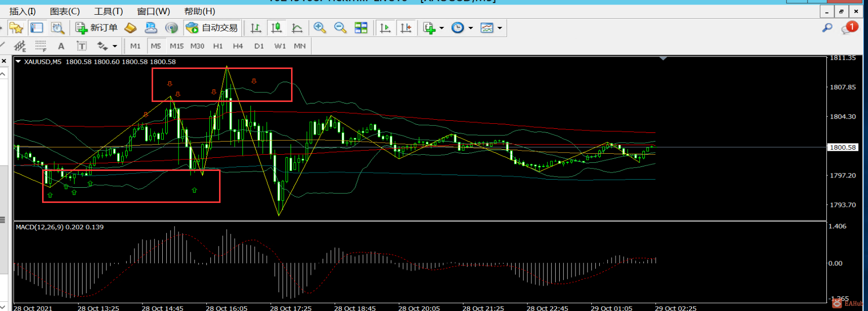Screen dimensions: 868x311
Task: Toggle 自动交易 auto trading
Action: 212,28
